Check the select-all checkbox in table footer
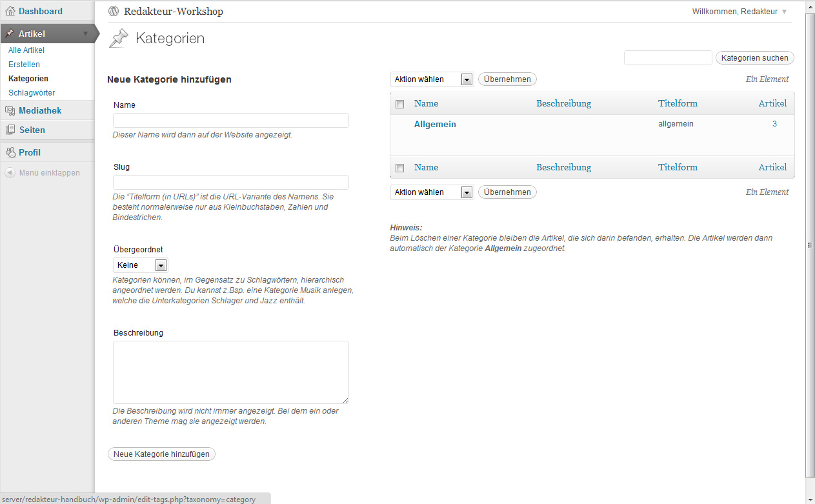 coord(399,168)
